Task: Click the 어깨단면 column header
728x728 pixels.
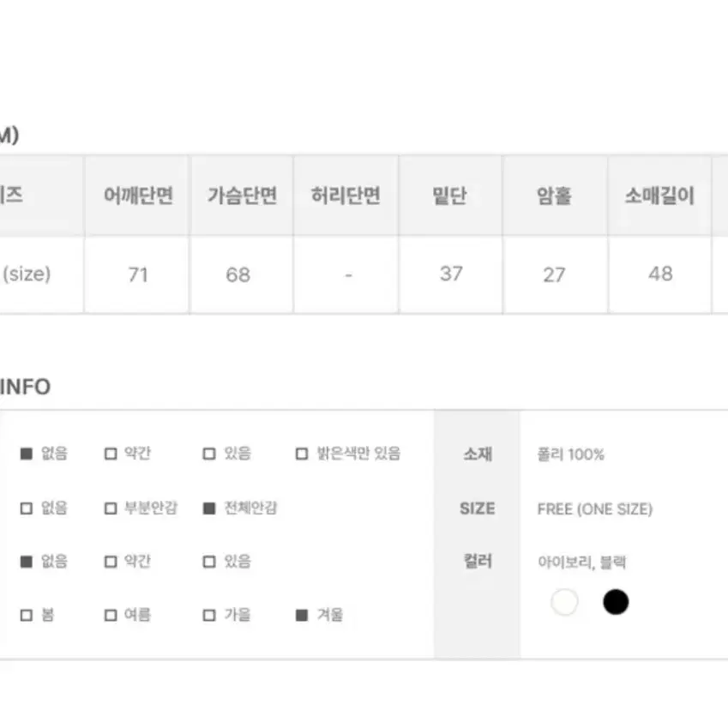Action: 137,196
